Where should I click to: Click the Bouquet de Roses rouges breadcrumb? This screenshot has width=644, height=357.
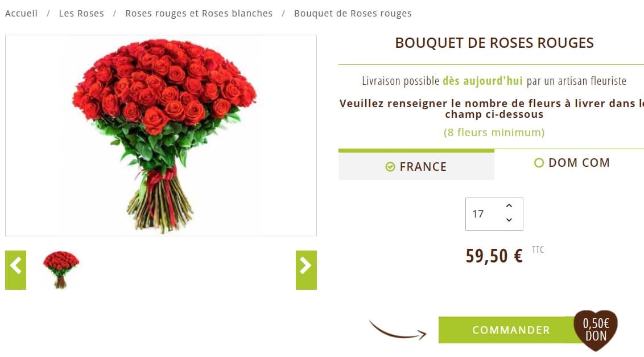[352, 13]
